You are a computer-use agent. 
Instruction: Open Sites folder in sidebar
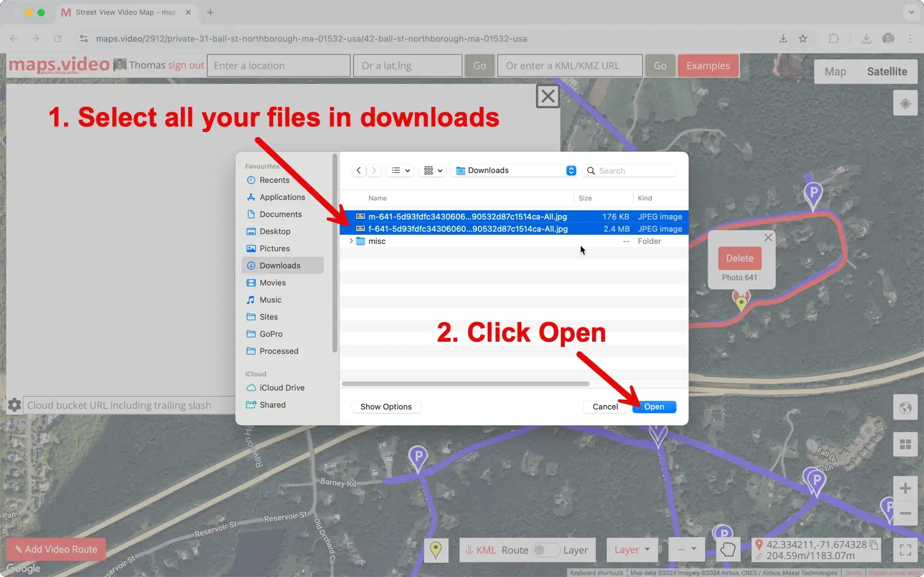(282, 317)
